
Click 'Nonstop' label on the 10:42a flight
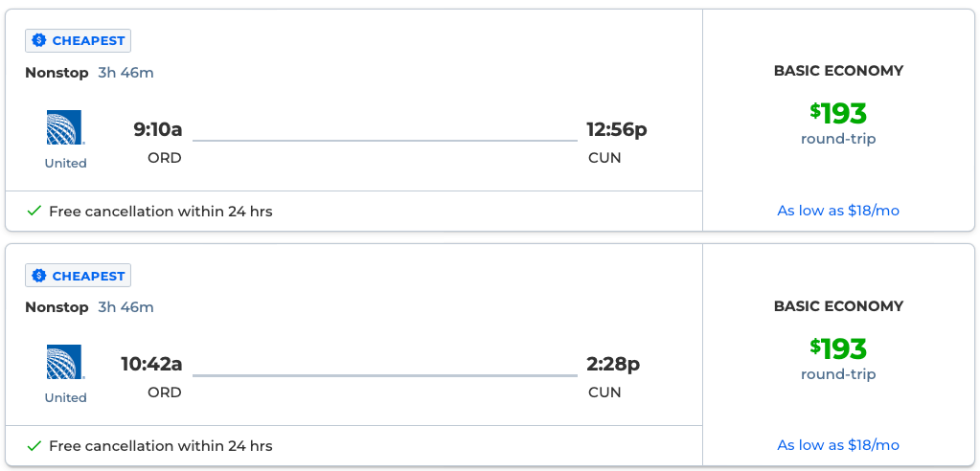tap(57, 307)
